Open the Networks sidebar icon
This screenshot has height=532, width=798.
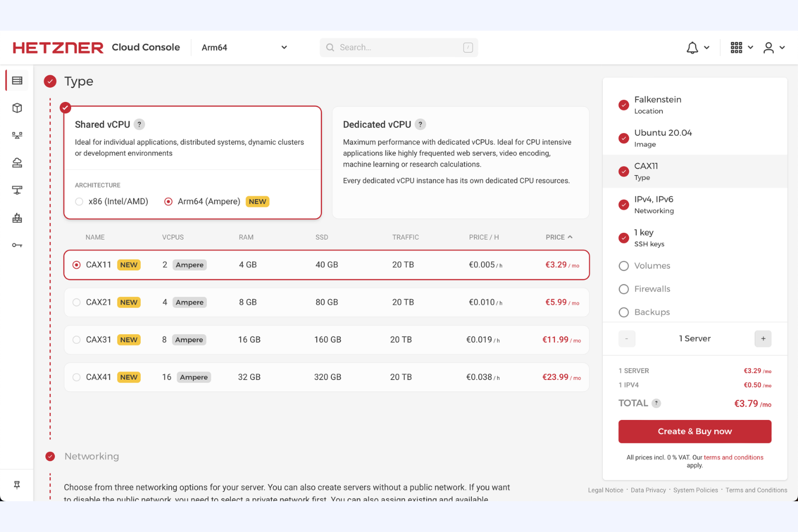17,135
